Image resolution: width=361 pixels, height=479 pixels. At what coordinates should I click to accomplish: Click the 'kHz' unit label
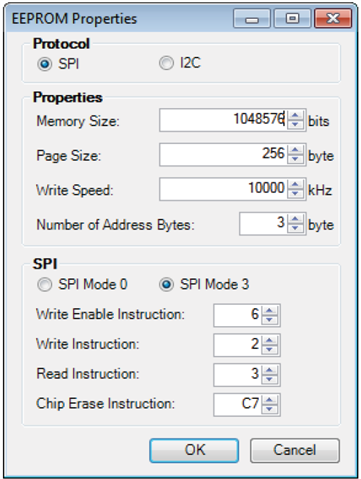point(320,190)
